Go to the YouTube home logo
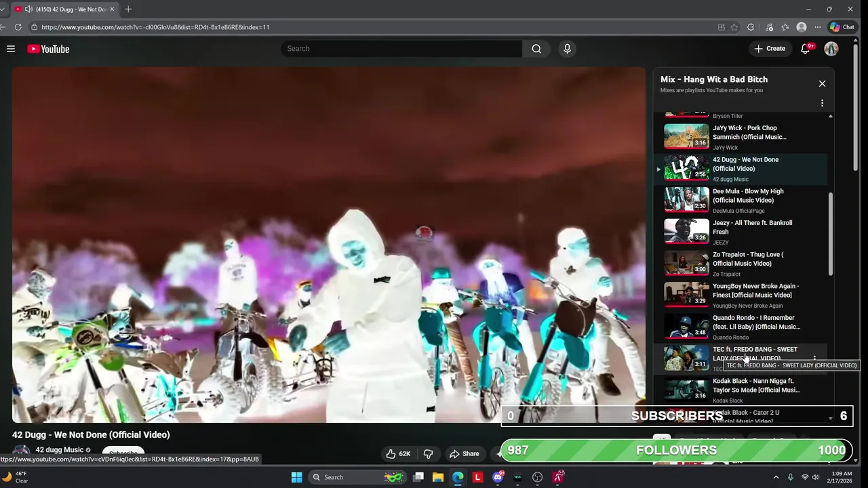The width and height of the screenshot is (868, 488). coord(48,49)
